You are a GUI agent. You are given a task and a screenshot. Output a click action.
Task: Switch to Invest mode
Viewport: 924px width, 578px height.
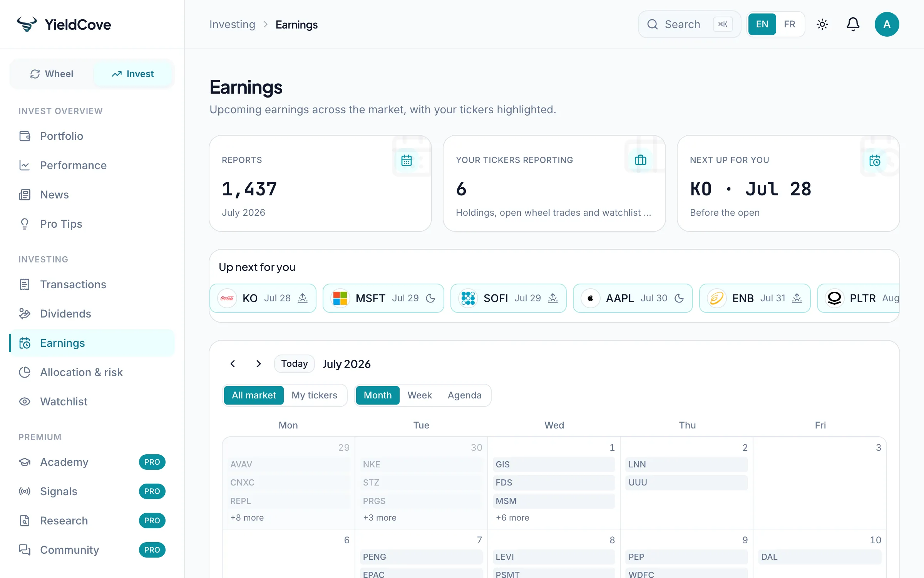click(132, 74)
